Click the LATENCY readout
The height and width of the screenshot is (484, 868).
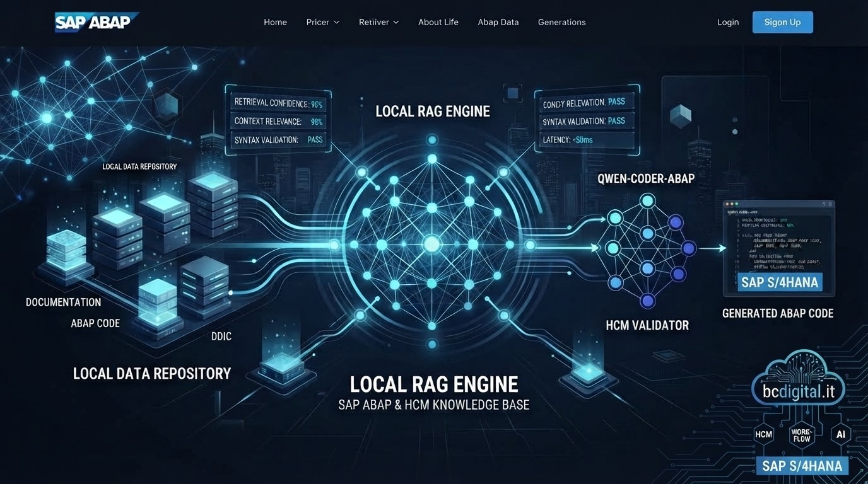586,140
